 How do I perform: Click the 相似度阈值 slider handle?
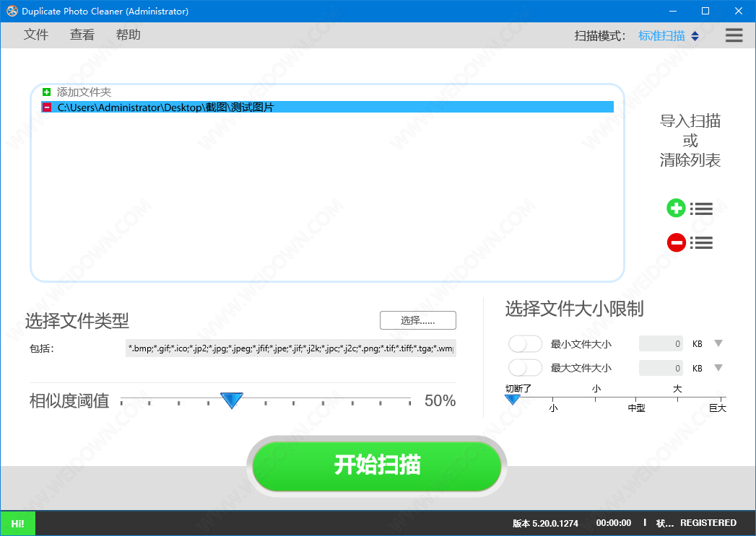point(232,400)
